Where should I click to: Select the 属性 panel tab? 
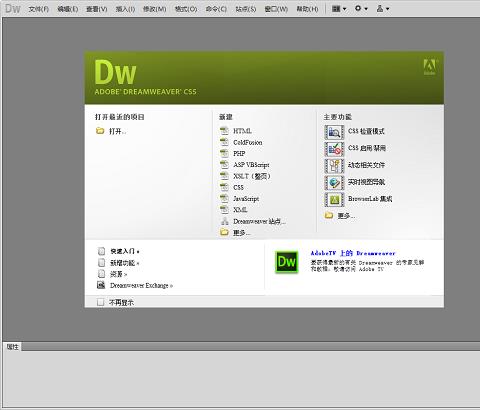pos(13,347)
